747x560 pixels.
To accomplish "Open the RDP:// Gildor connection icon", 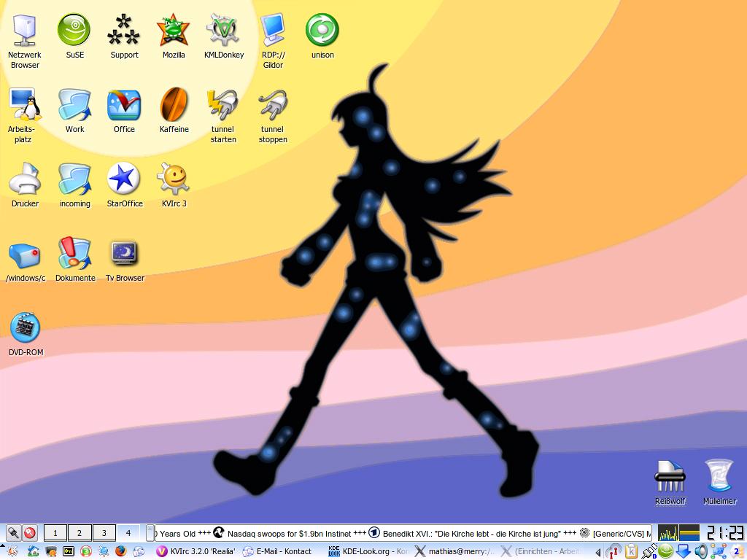I will (x=273, y=42).
